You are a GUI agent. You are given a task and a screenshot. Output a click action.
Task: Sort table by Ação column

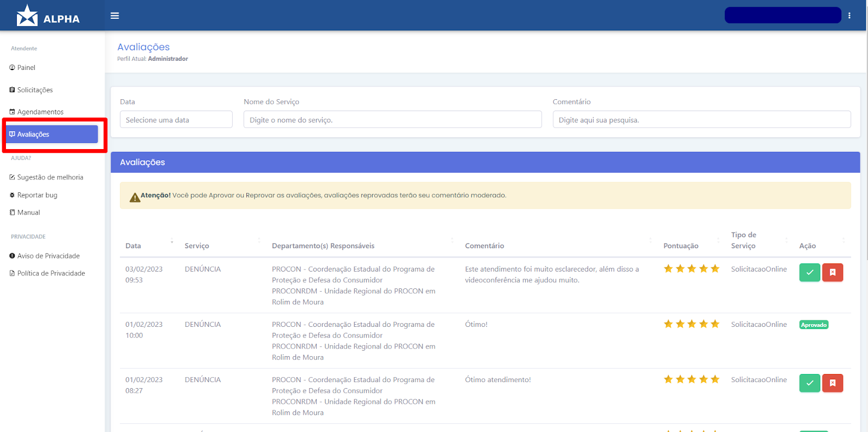coord(822,246)
